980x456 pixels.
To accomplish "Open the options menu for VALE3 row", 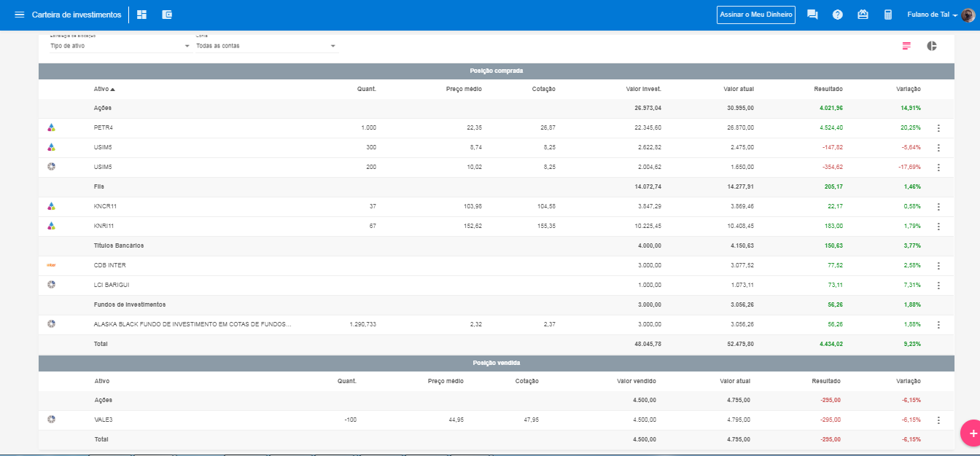I will tap(938, 420).
